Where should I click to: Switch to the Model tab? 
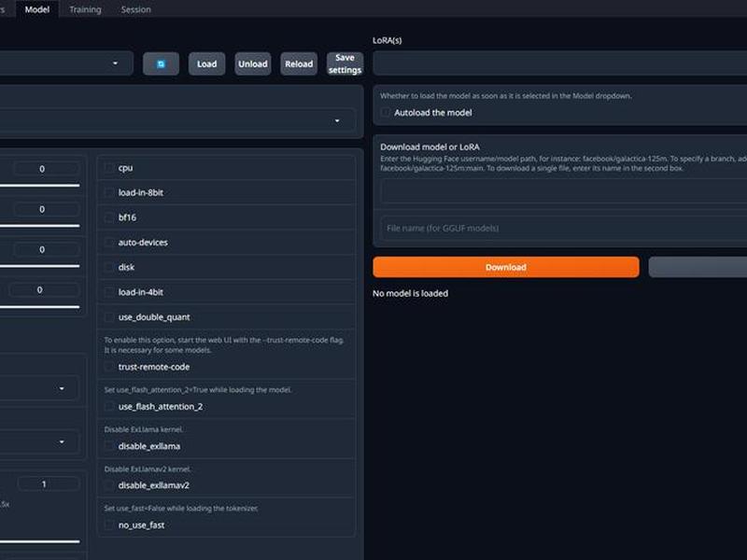[37, 9]
